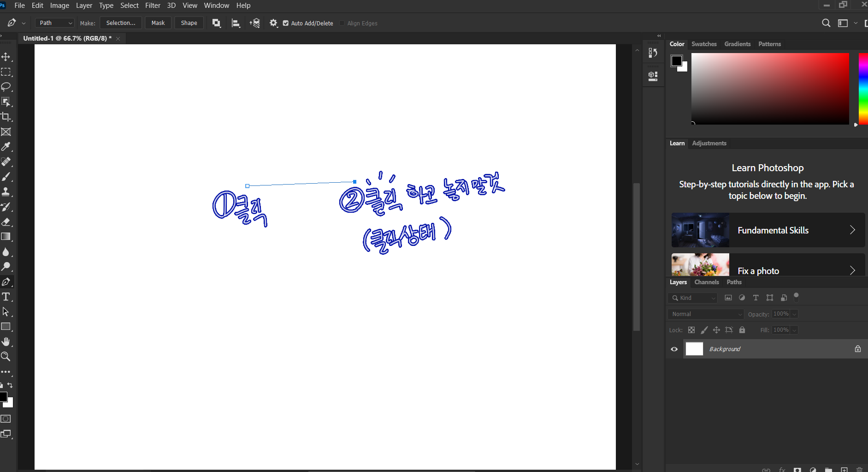The height and width of the screenshot is (472, 868).
Task: Select the Horizontal Type tool
Action: tap(6, 297)
